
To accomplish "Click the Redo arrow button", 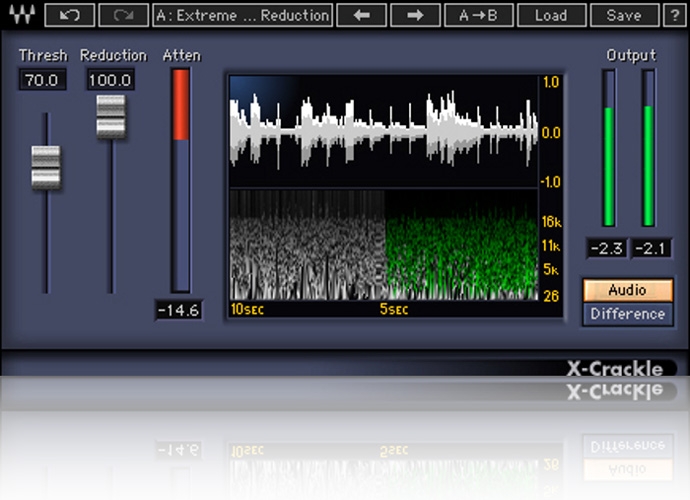I will (x=124, y=15).
